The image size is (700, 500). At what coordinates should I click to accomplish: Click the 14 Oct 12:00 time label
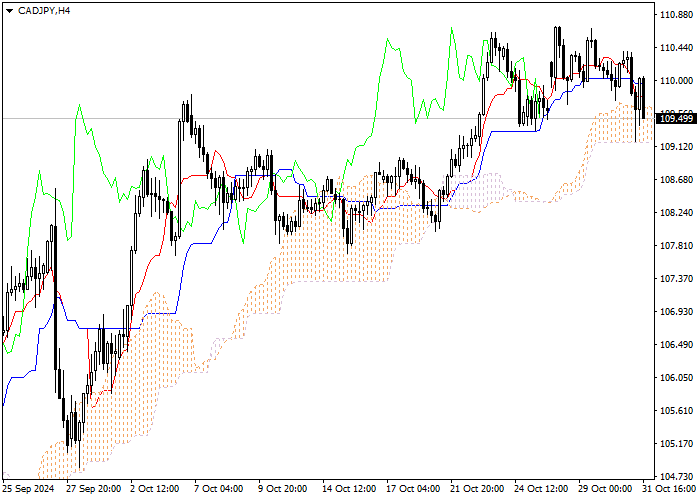350,489
